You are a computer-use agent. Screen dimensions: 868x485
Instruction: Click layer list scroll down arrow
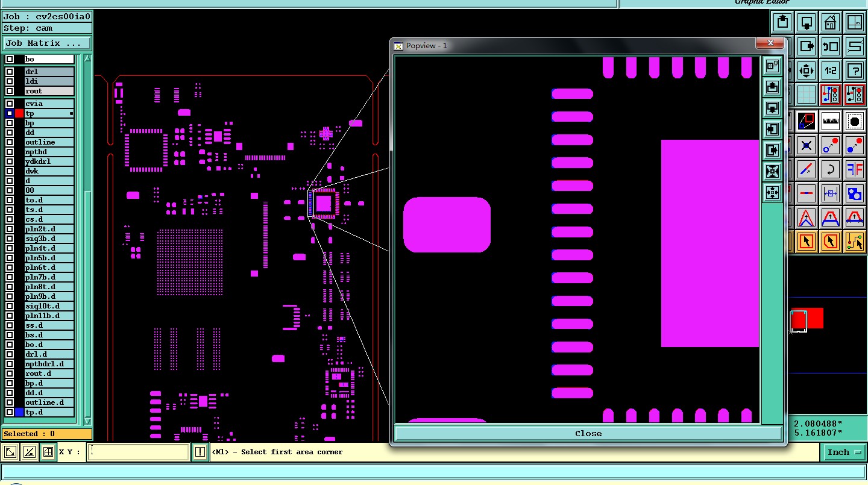(87, 421)
